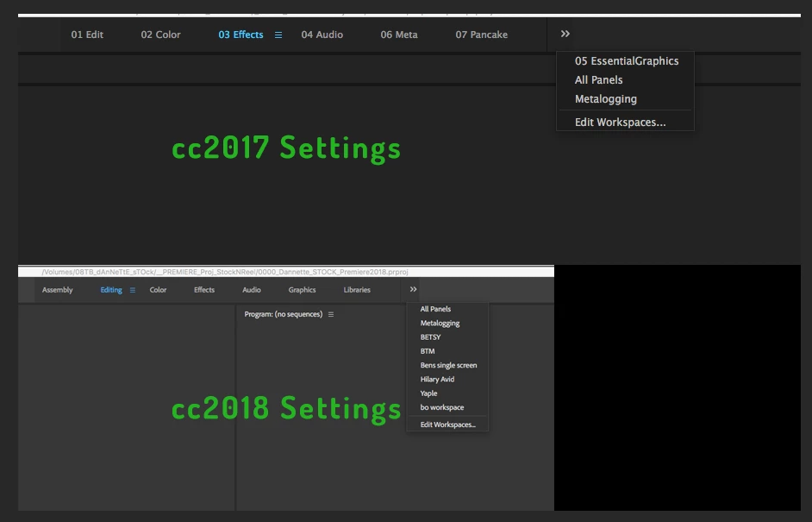Click the CC2018 workspace overflow chevrons

click(x=413, y=289)
